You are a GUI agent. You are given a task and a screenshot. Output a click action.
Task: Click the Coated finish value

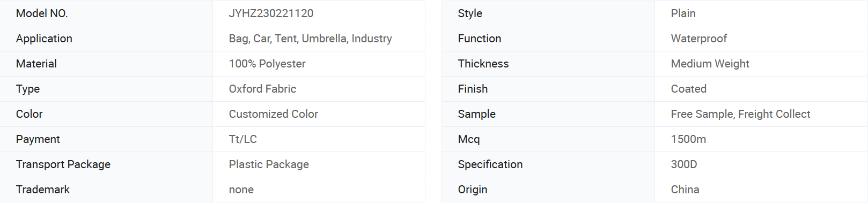pyautogui.click(x=688, y=89)
